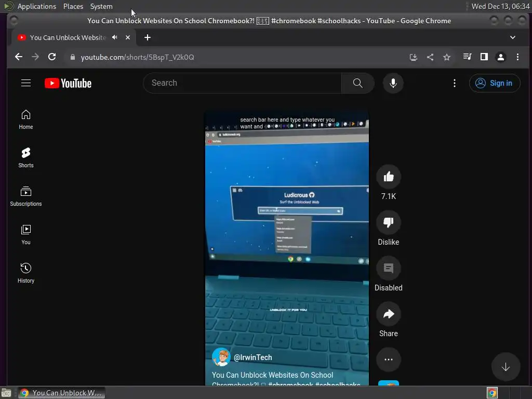Expand the tab search dropdown chevron
Viewport: 532px width, 399px height.
[513, 37]
